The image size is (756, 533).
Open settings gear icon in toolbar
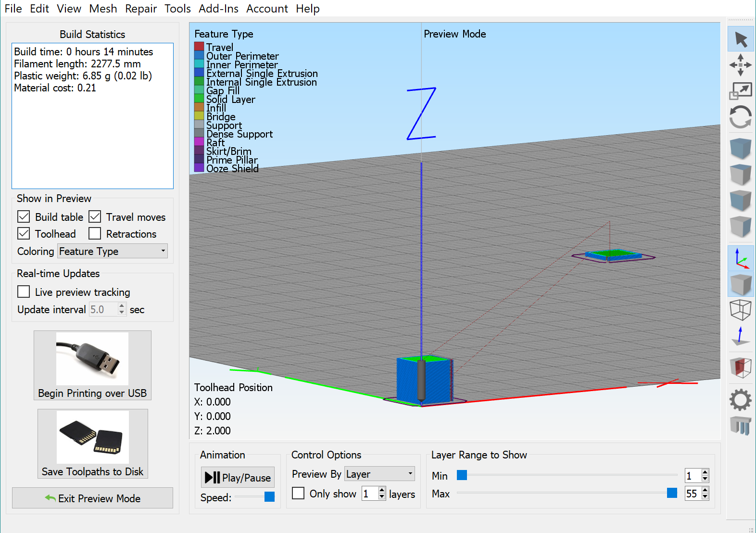(x=741, y=400)
